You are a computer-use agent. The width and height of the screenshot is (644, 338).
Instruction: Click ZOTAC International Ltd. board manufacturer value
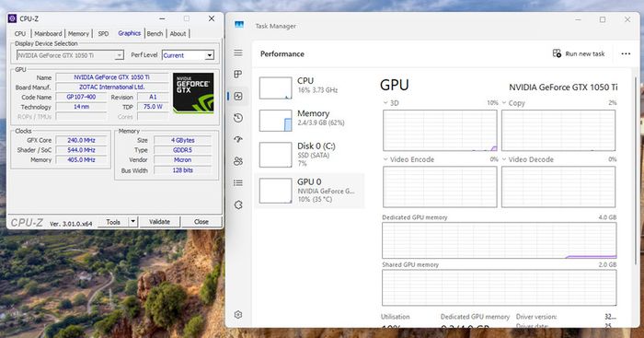pos(111,87)
